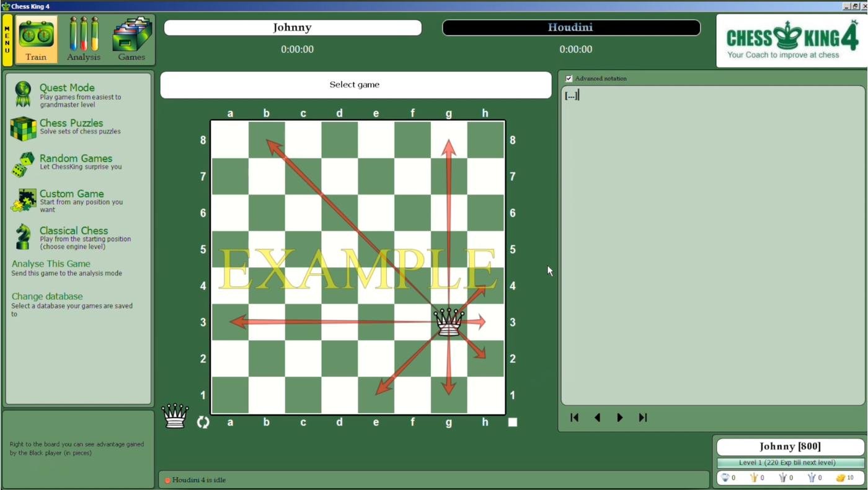The image size is (868, 490).
Task: Click the white queen on g3
Action: point(449,322)
